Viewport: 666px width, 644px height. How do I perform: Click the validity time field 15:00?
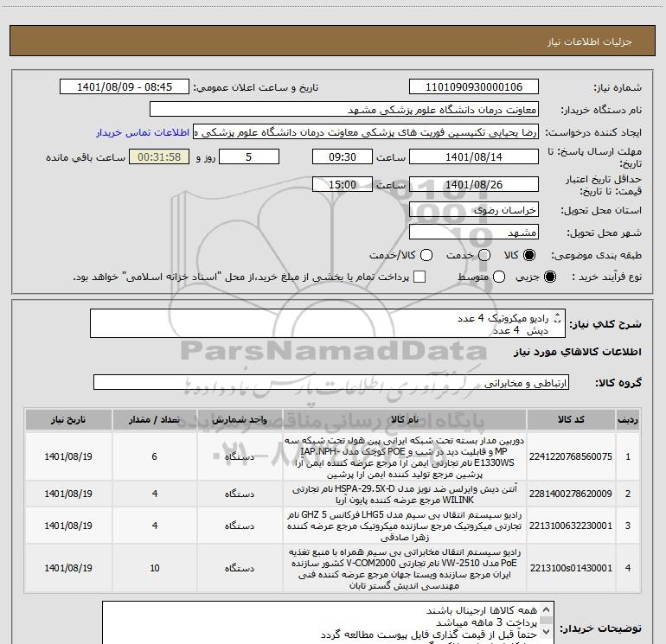[343, 184]
